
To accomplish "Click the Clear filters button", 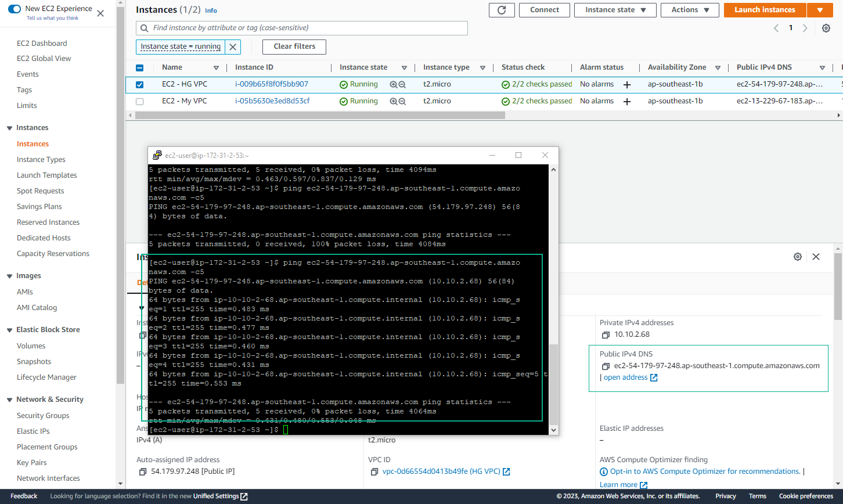I will pyautogui.click(x=294, y=47).
